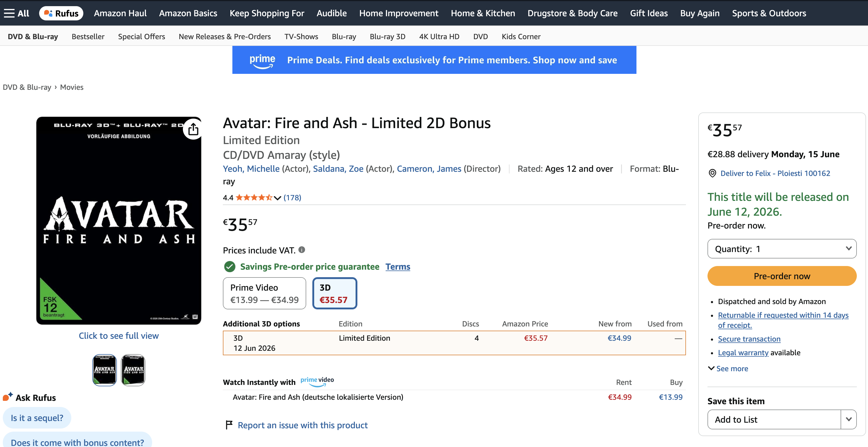Image resolution: width=868 pixels, height=447 pixels.
Task: Open DVD subnav tab
Action: 480,36
